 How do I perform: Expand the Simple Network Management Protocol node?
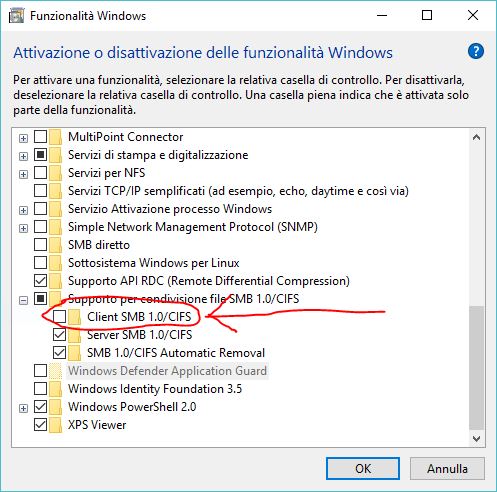tap(23, 228)
